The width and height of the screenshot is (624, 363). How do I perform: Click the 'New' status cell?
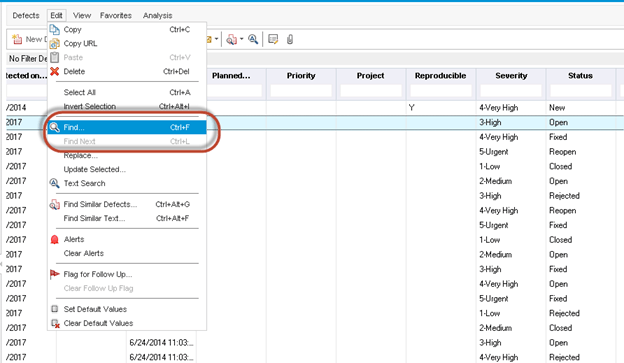(x=557, y=107)
